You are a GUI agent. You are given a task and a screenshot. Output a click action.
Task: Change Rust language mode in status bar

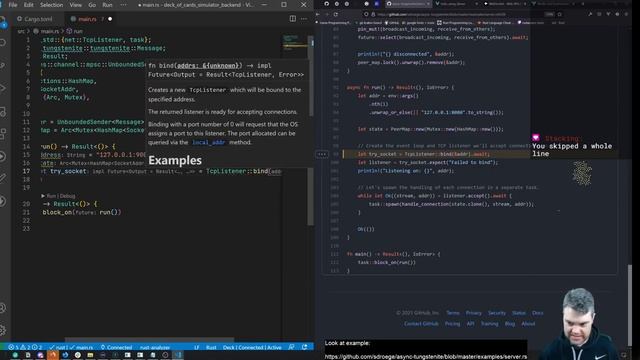coord(211,347)
